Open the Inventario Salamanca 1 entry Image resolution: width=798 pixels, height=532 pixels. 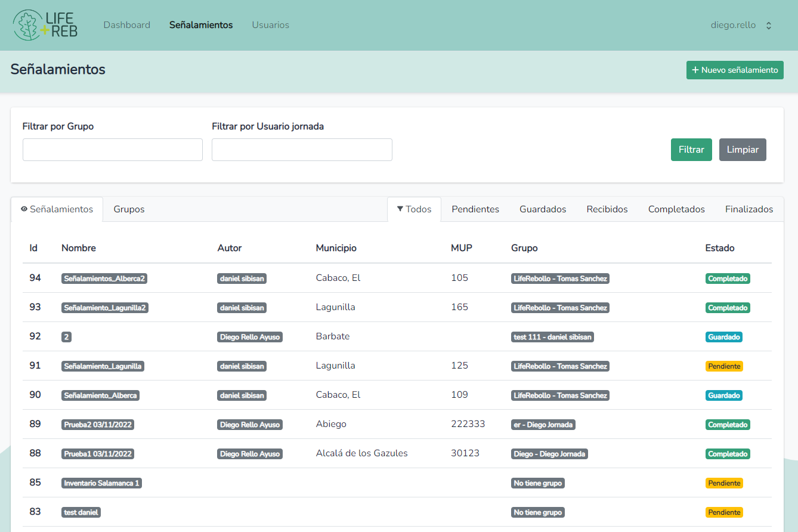click(101, 483)
